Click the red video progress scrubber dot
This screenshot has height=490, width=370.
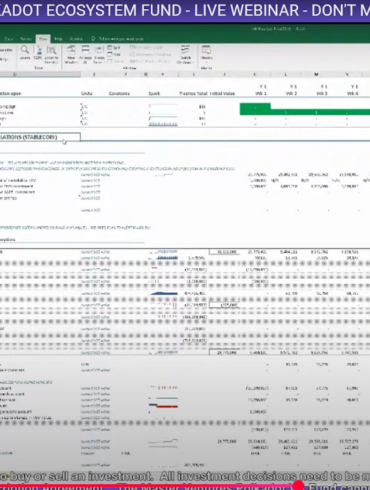[299, 485]
